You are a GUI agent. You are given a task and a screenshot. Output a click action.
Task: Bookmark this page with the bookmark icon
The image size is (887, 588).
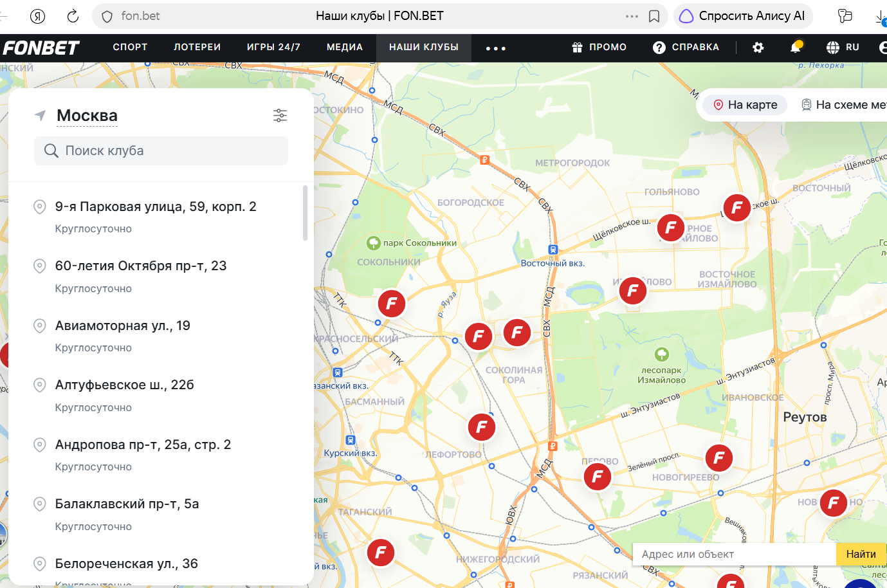point(654,16)
